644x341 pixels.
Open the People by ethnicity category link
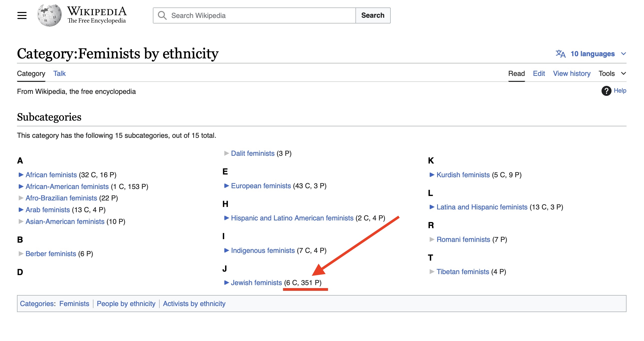point(126,304)
